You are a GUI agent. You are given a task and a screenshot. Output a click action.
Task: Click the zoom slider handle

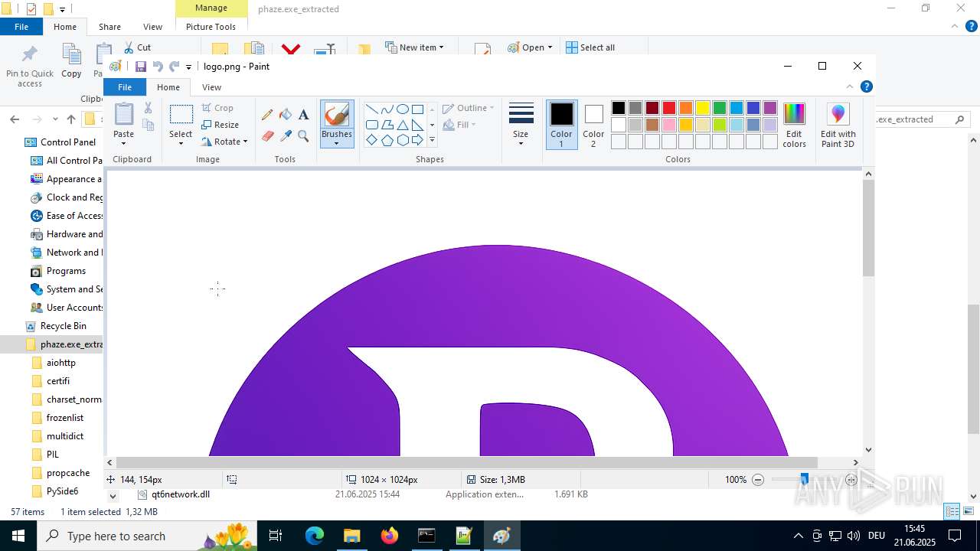click(804, 480)
